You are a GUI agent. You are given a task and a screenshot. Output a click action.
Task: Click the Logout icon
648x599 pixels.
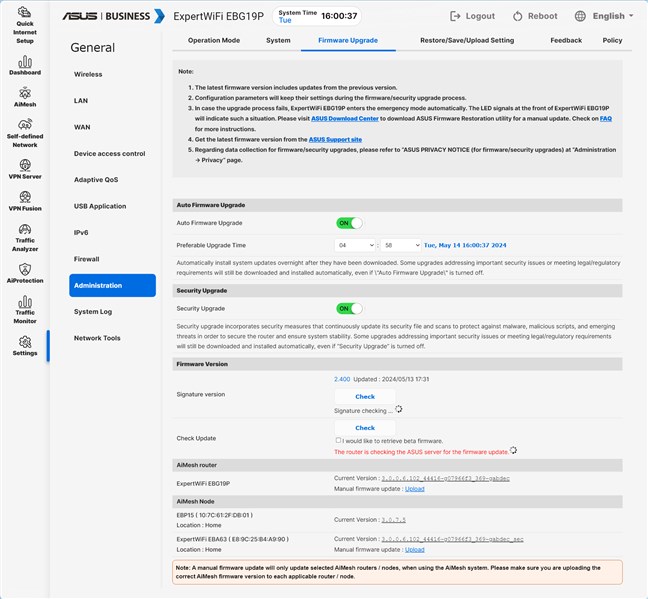pyautogui.click(x=455, y=16)
